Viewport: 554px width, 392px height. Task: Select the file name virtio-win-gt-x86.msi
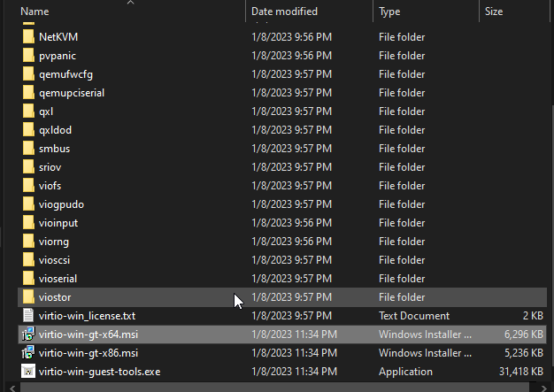88,353
